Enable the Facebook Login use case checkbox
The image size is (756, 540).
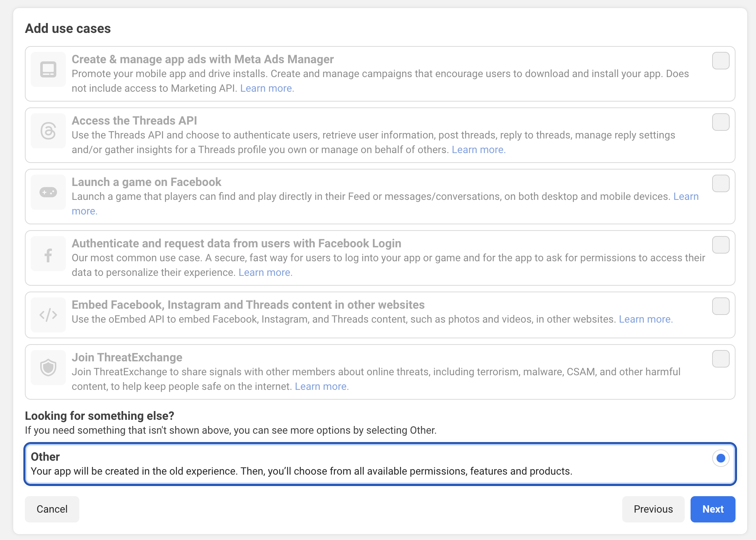point(721,245)
